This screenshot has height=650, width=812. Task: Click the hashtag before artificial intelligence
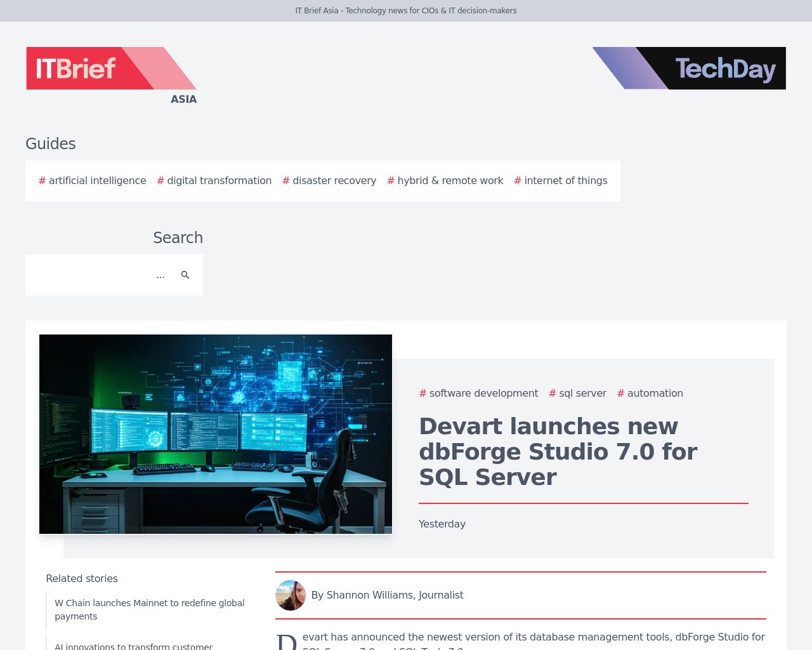click(x=41, y=181)
